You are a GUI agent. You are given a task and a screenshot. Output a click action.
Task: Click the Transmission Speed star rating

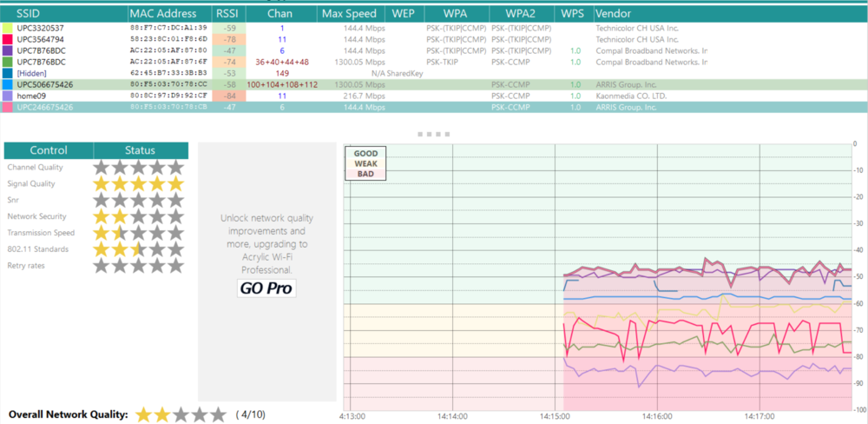click(139, 233)
